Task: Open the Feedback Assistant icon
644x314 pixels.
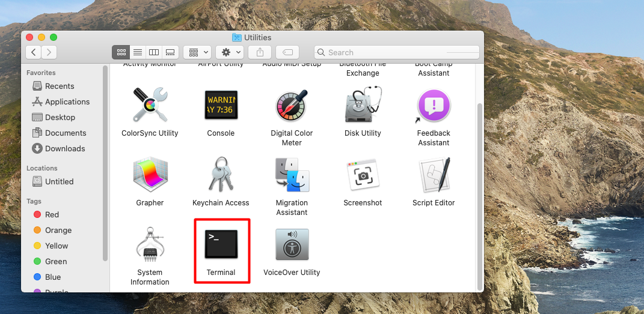Action: [x=434, y=105]
